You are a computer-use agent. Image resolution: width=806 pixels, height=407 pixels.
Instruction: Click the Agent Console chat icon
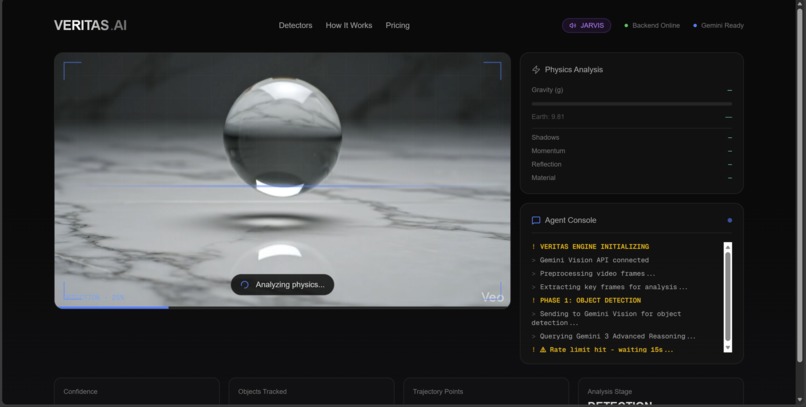point(536,220)
